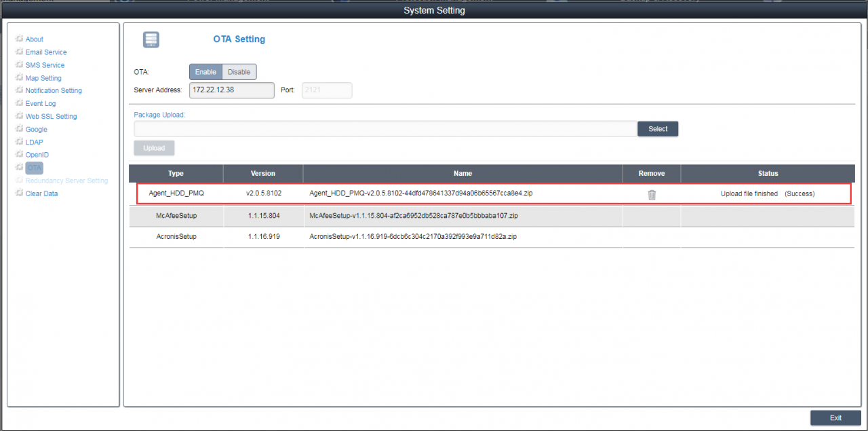This screenshot has height=431, width=868.
Task: Click the gear icon beside LDAP
Action: click(x=19, y=143)
